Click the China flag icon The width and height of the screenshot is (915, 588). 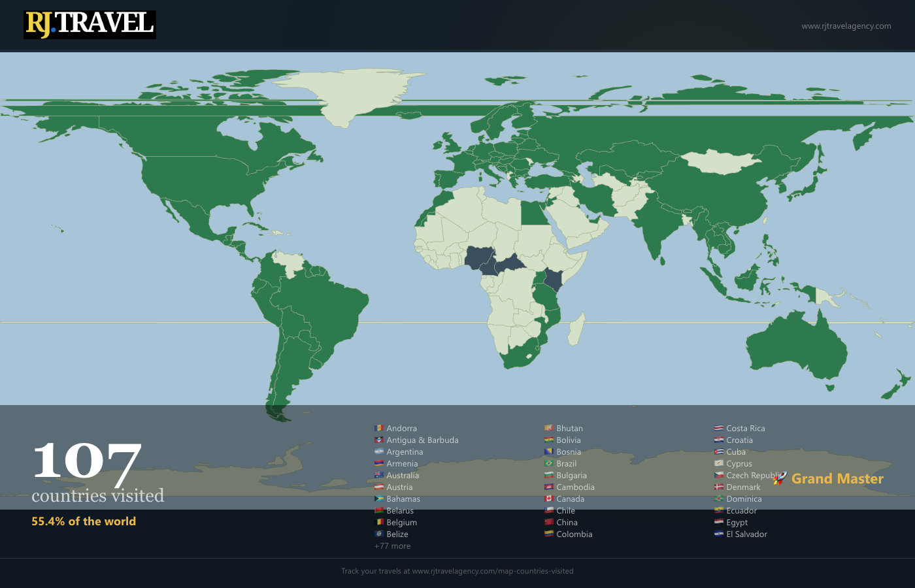[549, 523]
